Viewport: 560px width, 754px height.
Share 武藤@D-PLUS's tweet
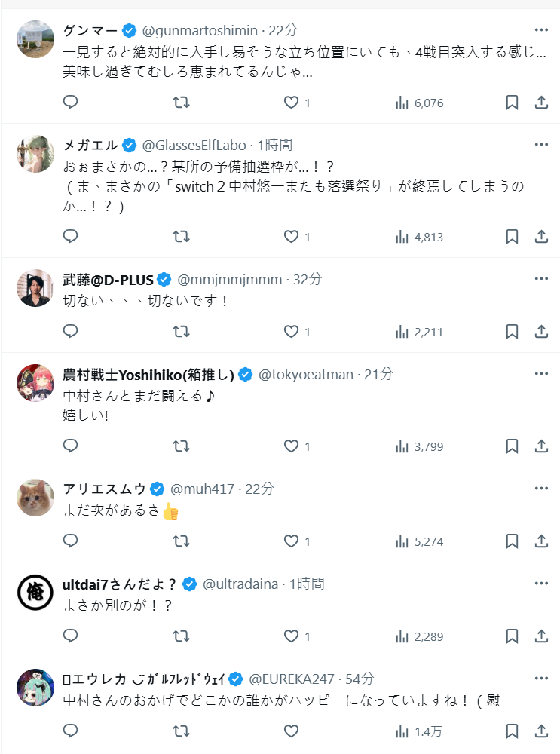[541, 332]
